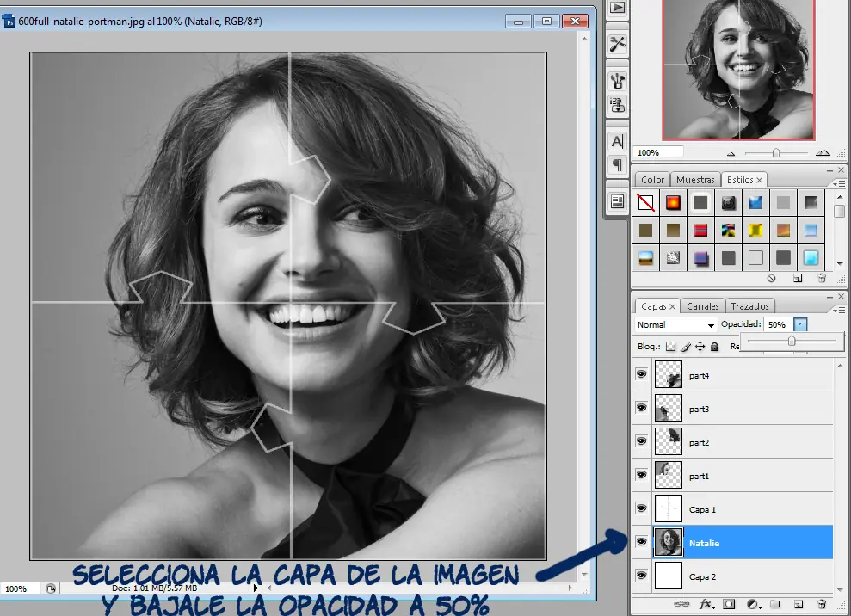Image resolution: width=851 pixels, height=616 pixels.
Task: Open the Brushes panel icon
Action: 617,81
